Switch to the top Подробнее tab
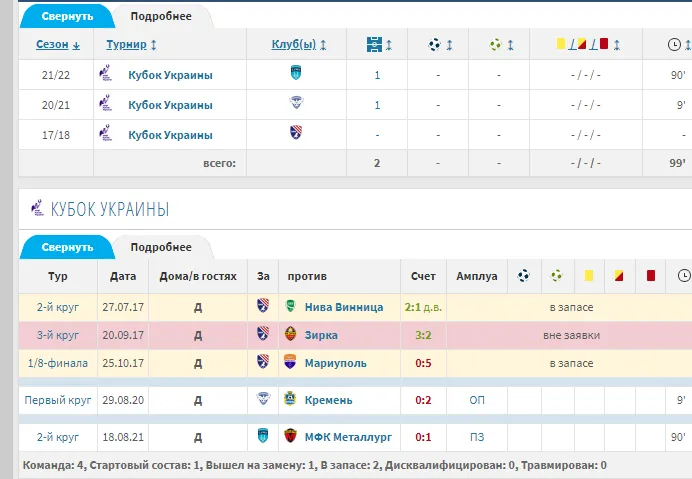The height and width of the screenshot is (479, 692). tap(160, 17)
